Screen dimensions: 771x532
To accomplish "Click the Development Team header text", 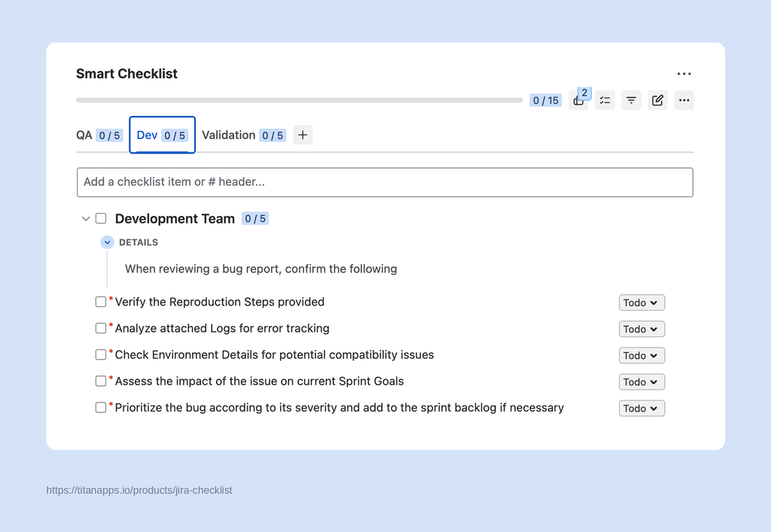I will pos(175,219).
